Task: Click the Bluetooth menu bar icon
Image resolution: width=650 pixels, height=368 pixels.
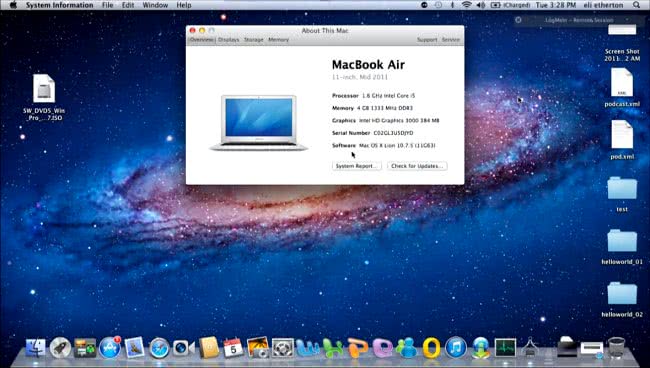Action: [453, 5]
